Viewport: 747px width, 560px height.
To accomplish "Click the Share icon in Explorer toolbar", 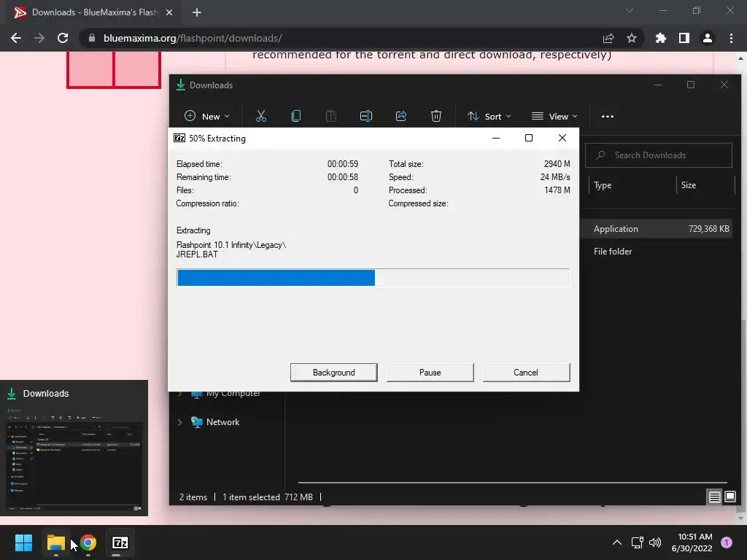I will pos(401,116).
